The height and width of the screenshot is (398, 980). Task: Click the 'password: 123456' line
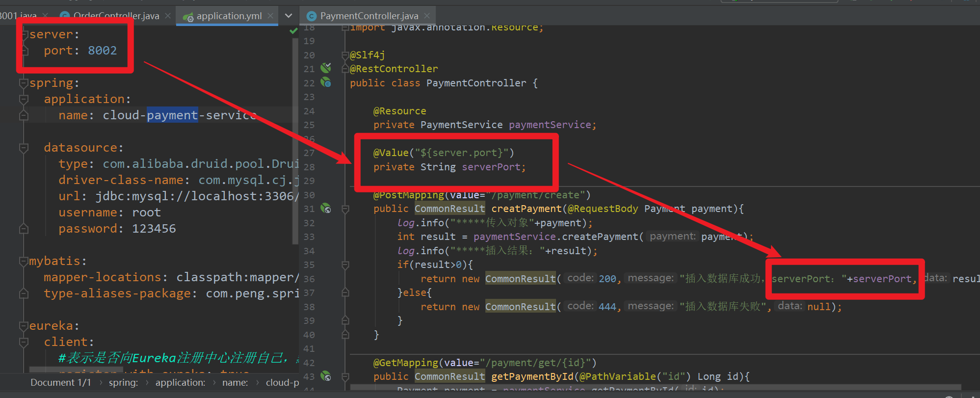tap(117, 229)
